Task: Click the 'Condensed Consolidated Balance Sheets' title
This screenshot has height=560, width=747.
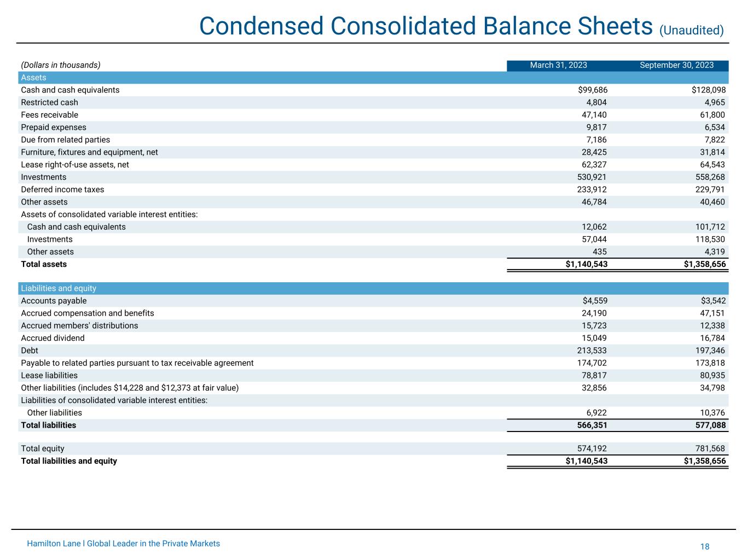Action: tap(426, 26)
